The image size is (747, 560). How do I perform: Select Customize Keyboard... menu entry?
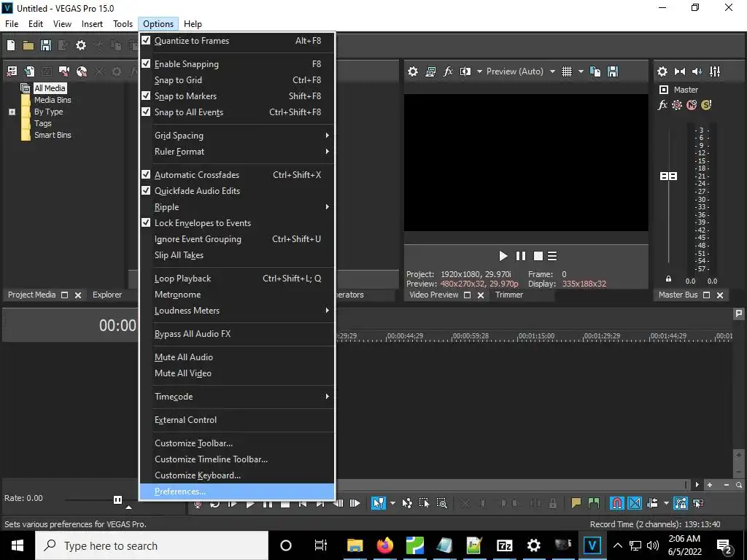[x=237, y=475]
